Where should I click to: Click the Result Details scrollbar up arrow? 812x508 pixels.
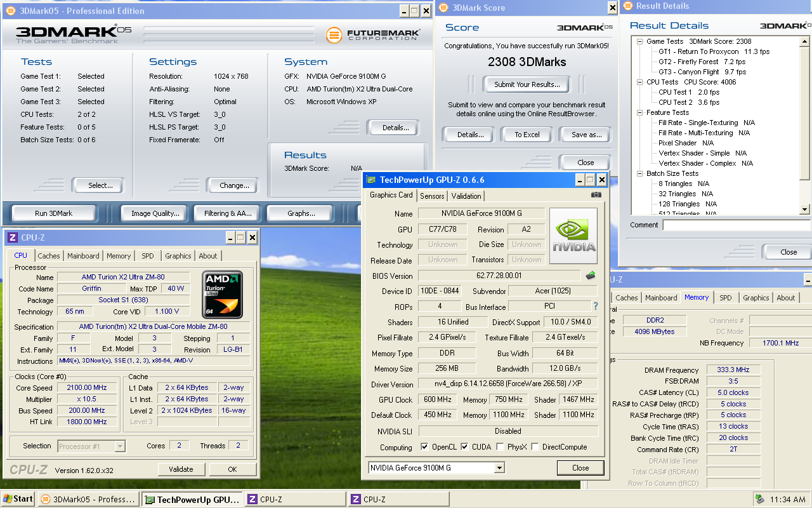[805, 41]
